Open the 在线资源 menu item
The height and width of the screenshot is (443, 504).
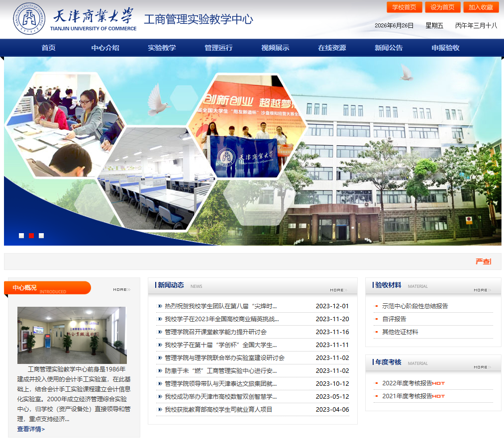(332, 48)
